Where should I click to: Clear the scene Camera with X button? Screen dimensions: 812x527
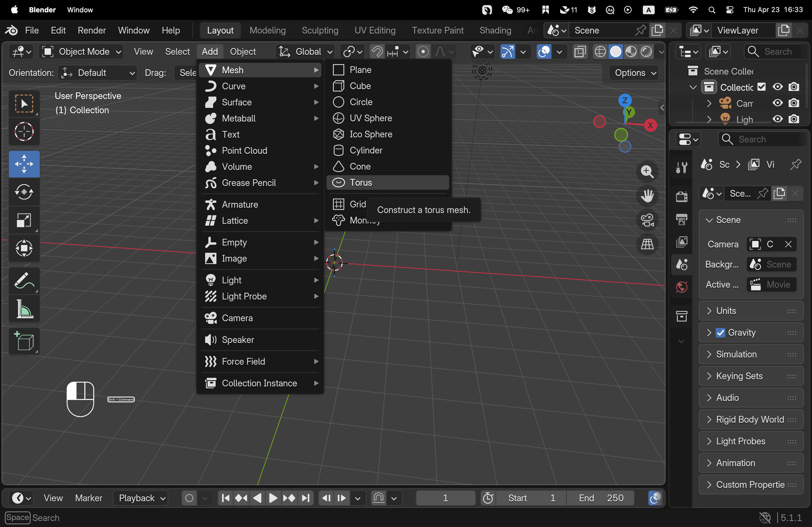788,244
